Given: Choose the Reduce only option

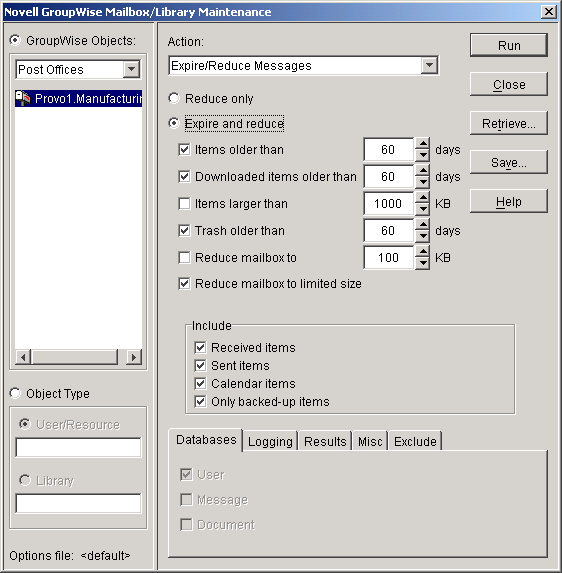Looking at the screenshot, I should click(174, 98).
